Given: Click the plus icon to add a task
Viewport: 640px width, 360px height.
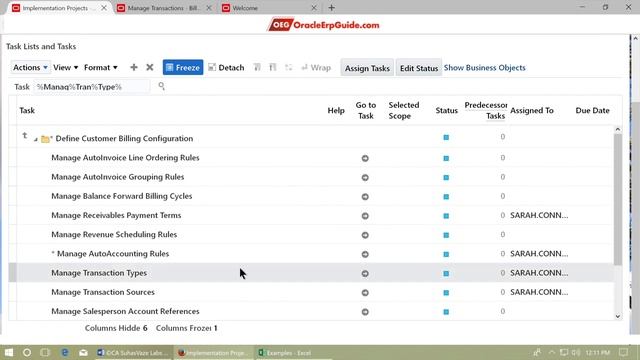Looking at the screenshot, I should click(133, 67).
